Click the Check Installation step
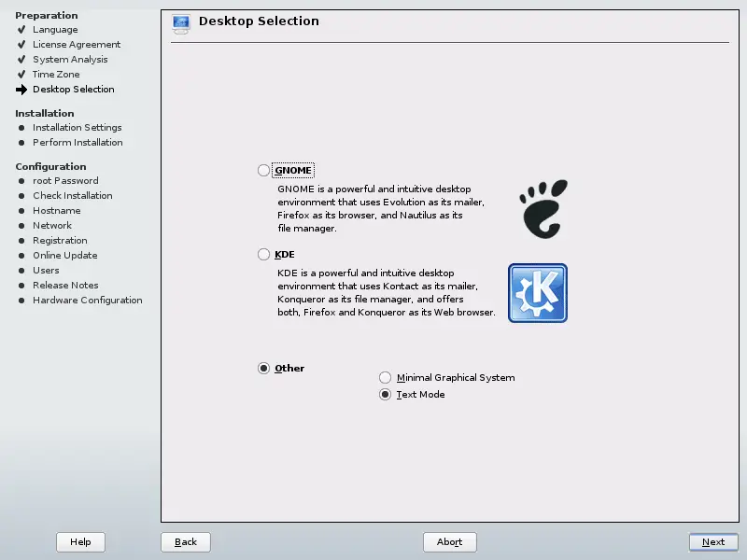Image resolution: width=747 pixels, height=560 pixels. [x=73, y=196]
